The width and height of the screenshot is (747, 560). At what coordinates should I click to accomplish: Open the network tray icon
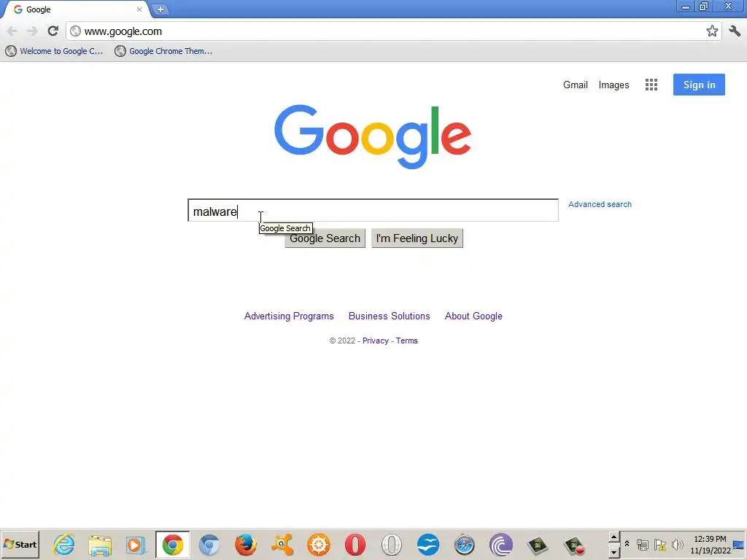(643, 544)
